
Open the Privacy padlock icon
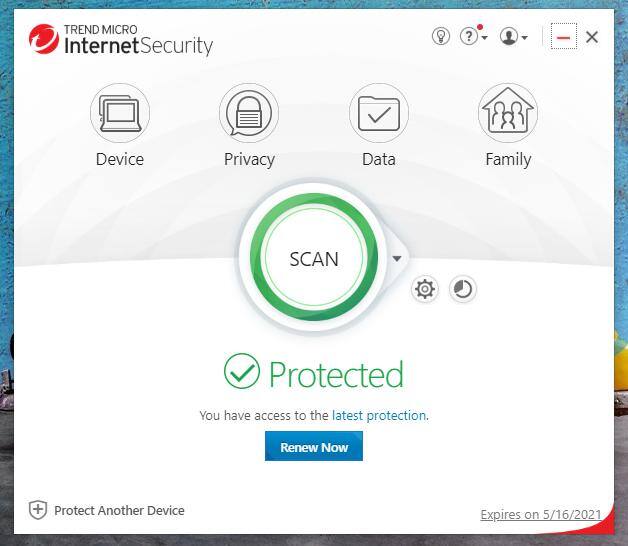tap(249, 114)
